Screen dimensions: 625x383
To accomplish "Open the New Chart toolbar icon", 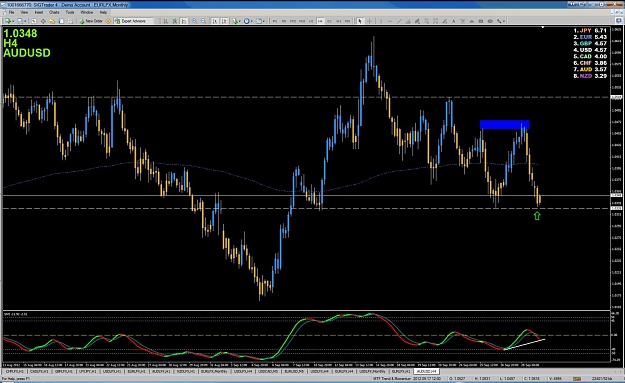I will tap(8, 21).
